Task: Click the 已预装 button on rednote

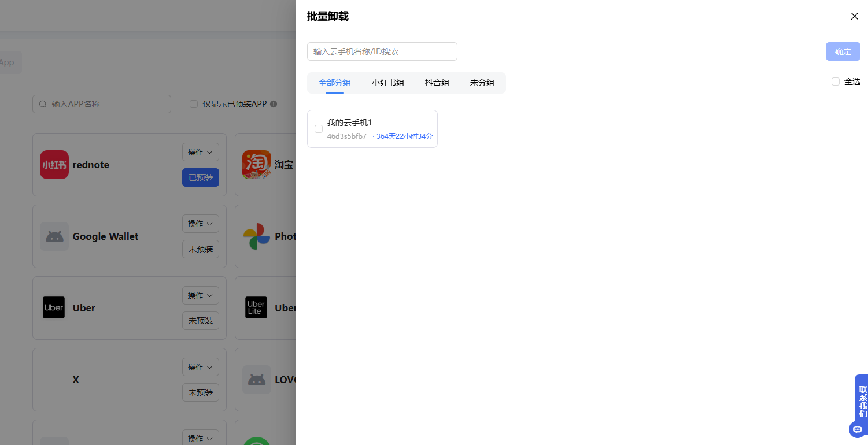Action: coord(201,177)
